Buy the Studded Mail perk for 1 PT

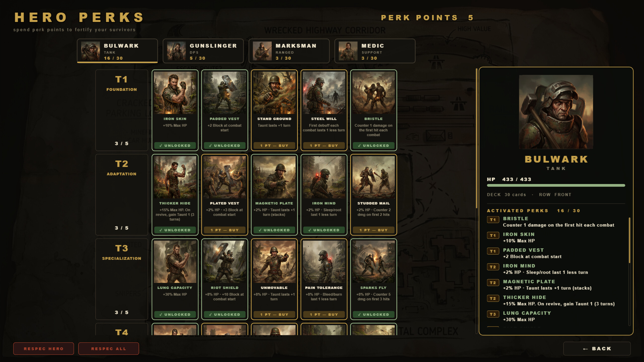374,230
